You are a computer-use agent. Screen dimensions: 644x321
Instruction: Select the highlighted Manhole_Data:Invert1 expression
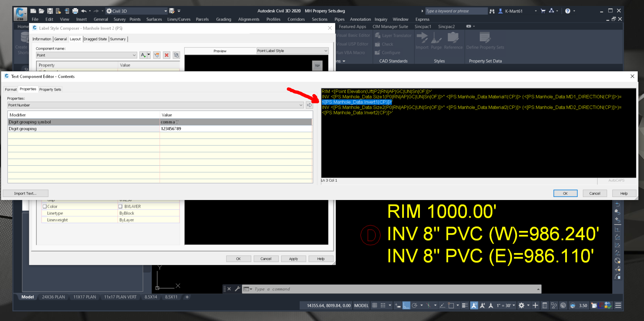click(357, 102)
